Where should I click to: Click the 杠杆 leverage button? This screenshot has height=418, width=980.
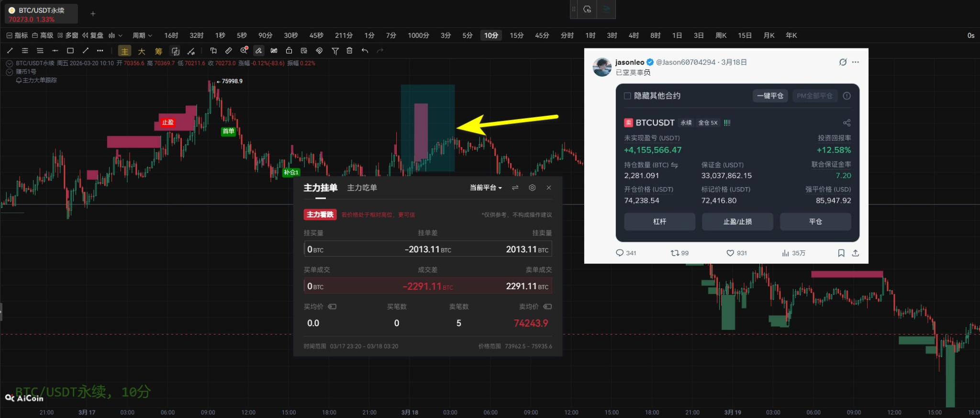659,222
